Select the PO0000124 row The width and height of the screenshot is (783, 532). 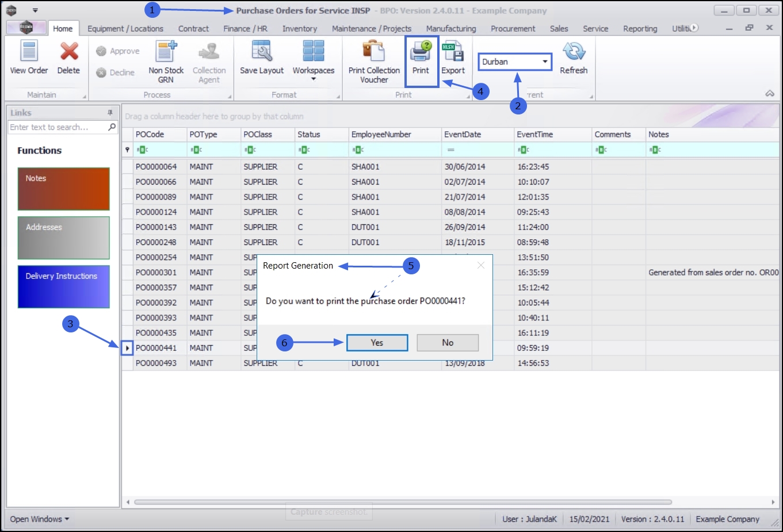pyautogui.click(x=451, y=212)
